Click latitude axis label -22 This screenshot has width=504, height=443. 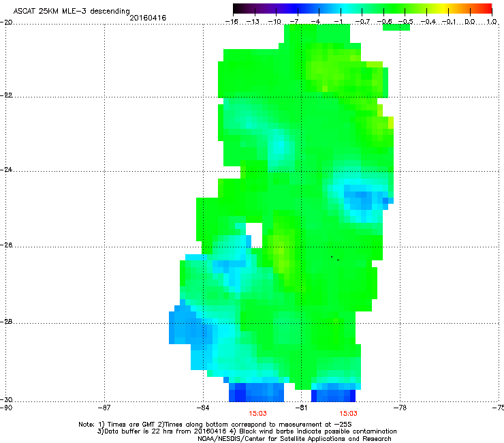point(6,95)
